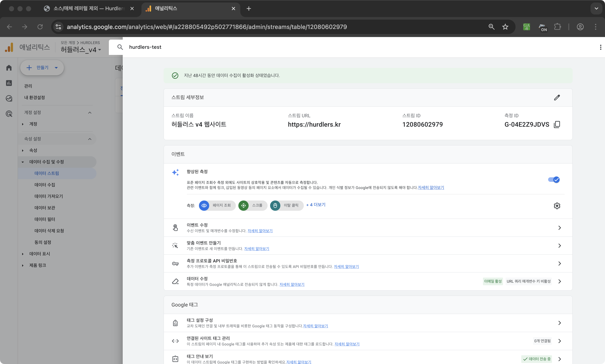This screenshot has width=605, height=364.
Task: Click the 태그 설정 구성 tag icon
Action: click(x=175, y=323)
